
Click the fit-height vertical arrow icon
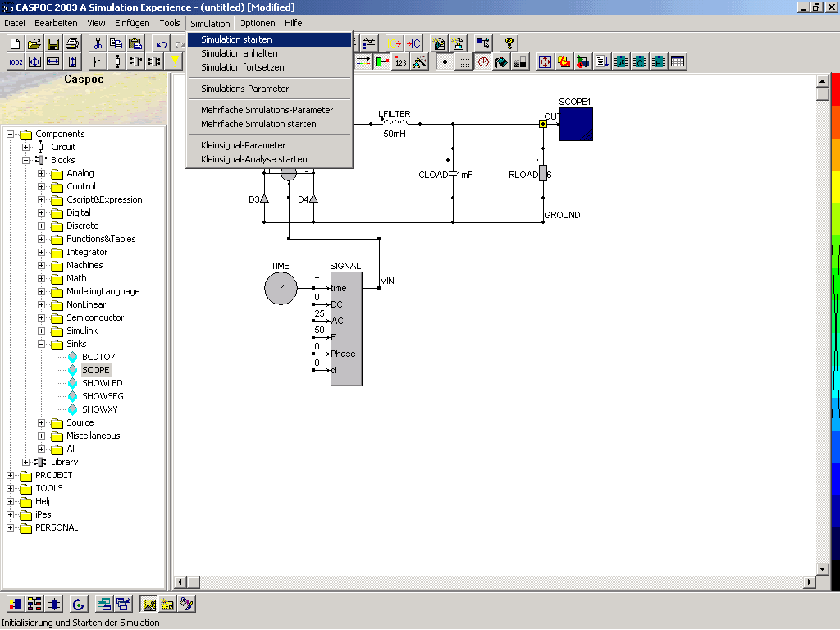click(x=72, y=62)
